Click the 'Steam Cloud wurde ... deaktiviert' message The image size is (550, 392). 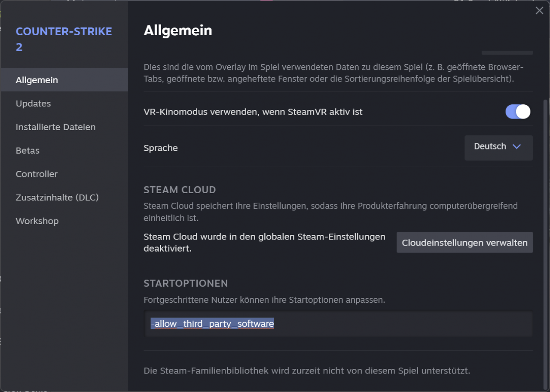tap(264, 243)
